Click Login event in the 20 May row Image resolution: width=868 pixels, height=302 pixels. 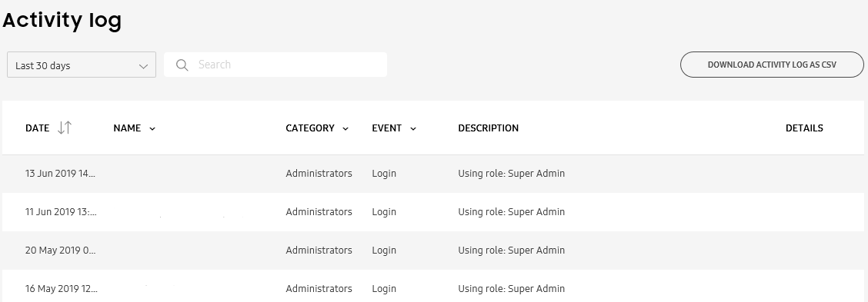tap(384, 251)
